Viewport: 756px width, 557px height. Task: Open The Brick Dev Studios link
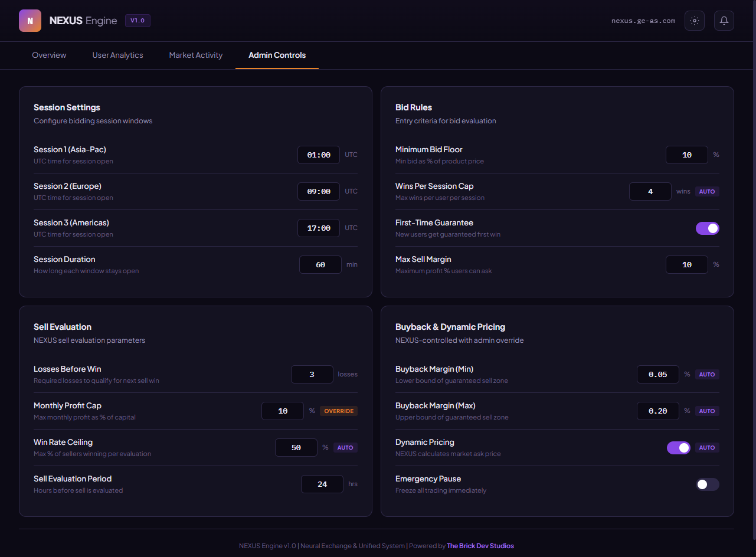click(480, 546)
